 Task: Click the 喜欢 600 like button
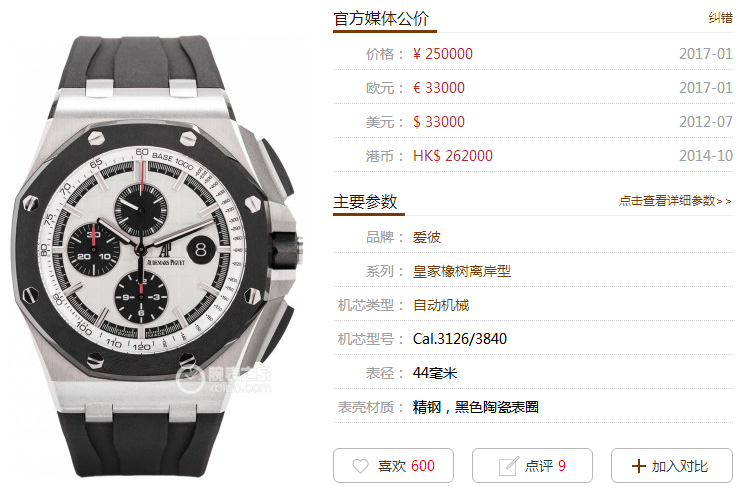point(393,466)
